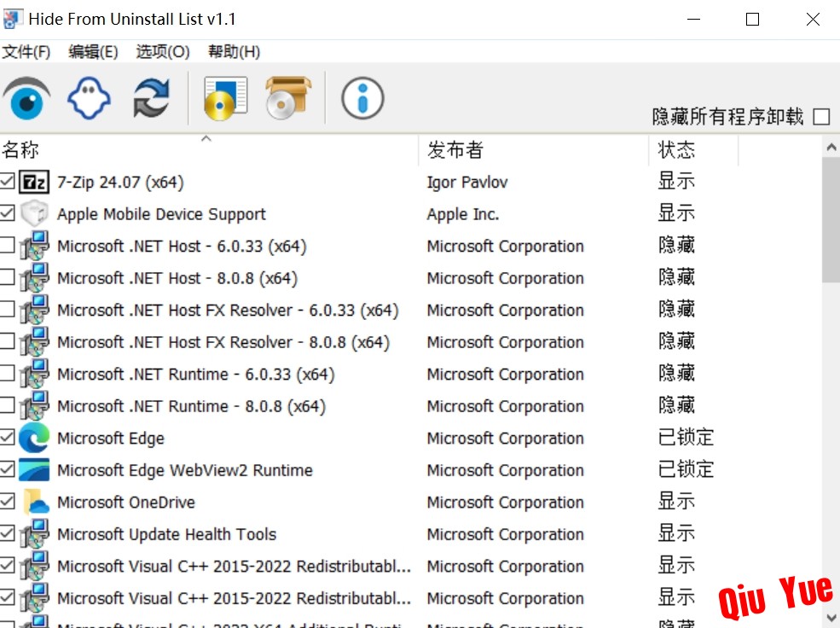Screen dimensions: 840x628
Task: Select the Microsoft Update Health Tools name
Action: tap(166, 534)
